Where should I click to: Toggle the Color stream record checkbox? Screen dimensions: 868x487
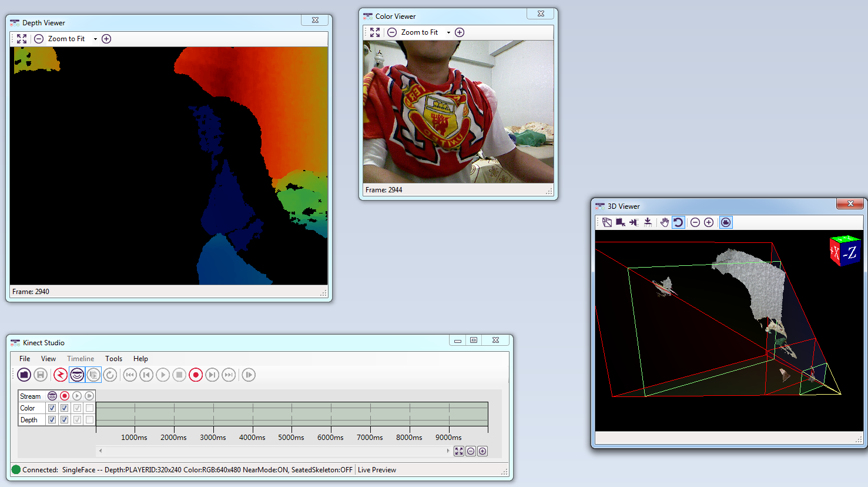65,408
